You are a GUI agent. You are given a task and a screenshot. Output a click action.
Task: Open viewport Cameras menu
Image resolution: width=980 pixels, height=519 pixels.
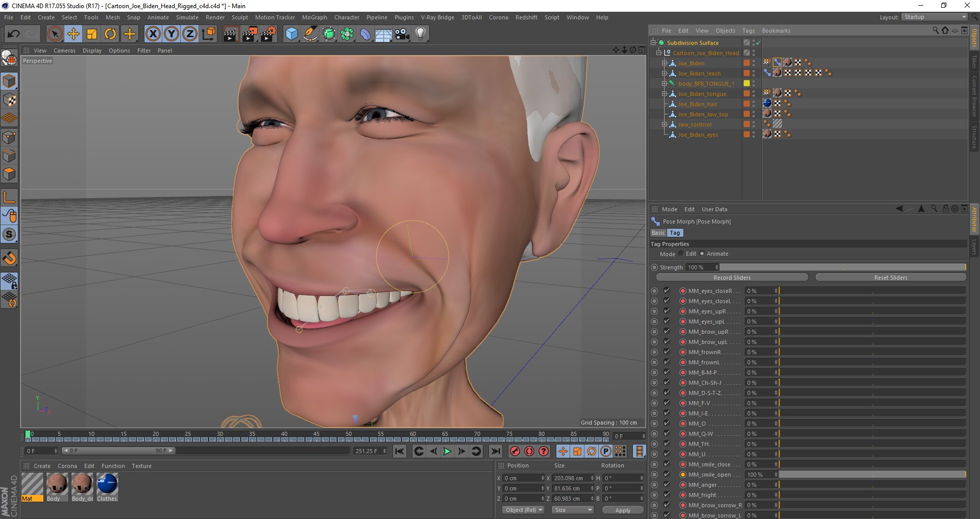pyautogui.click(x=64, y=51)
